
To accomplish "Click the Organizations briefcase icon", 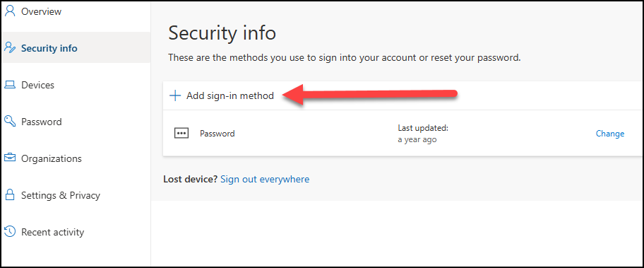I will 9,158.
